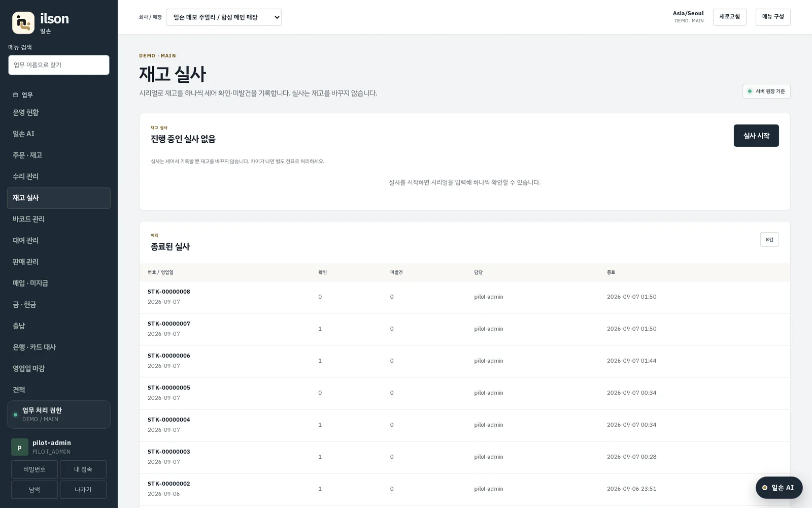The image size is (812, 508).
Task: Click the 서버 원장 기준 badge
Action: 766,91
